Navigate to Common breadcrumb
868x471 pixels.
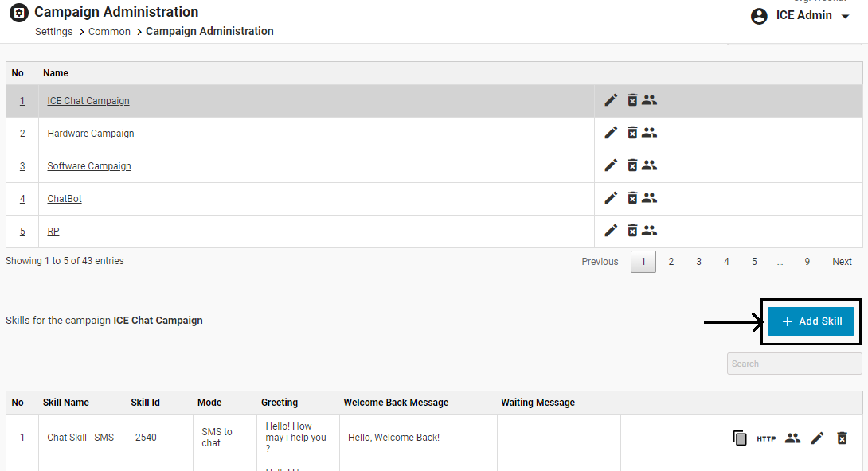point(109,32)
